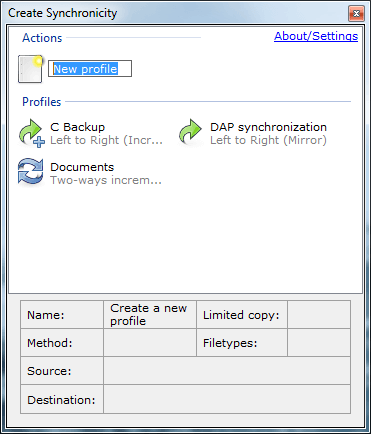The width and height of the screenshot is (371, 434).
Task: Click the Destination: label cell
Action: point(62,399)
